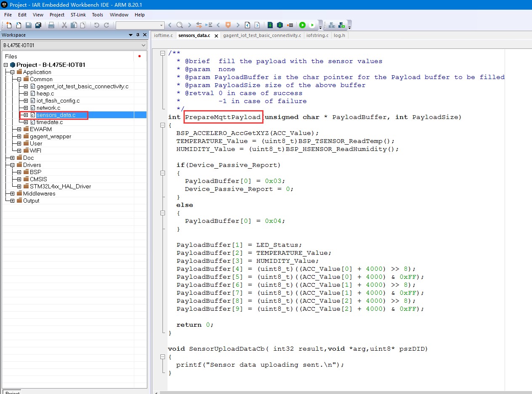Click the Create New Document icon
Viewport: 532px width, 394px height.
[x=9, y=25]
